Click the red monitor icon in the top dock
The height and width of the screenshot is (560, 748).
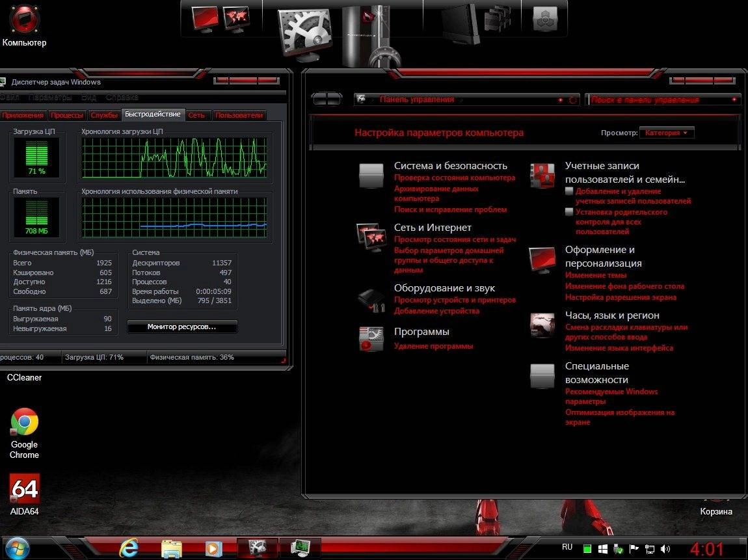(x=205, y=19)
